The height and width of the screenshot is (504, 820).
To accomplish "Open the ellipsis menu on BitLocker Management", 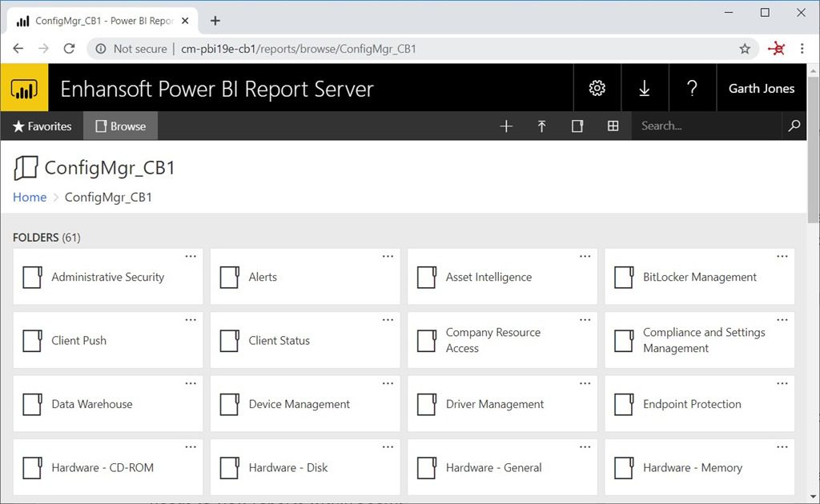I will point(782,255).
